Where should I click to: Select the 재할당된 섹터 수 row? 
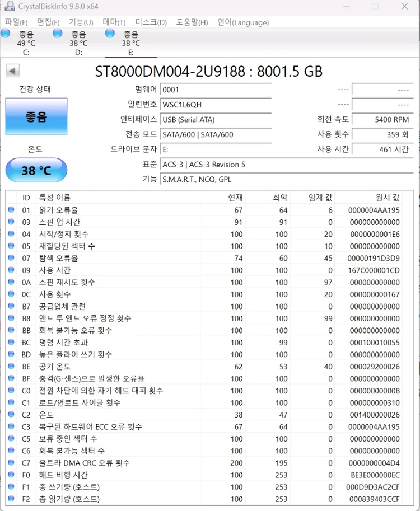click(204, 246)
